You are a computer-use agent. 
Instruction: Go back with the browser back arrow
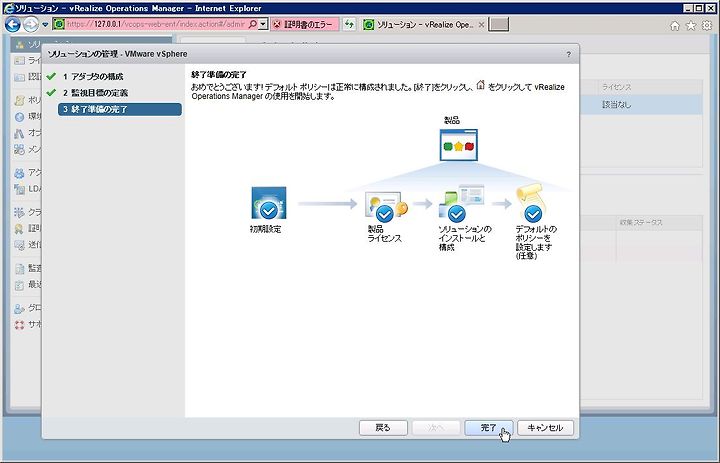[x=12, y=24]
